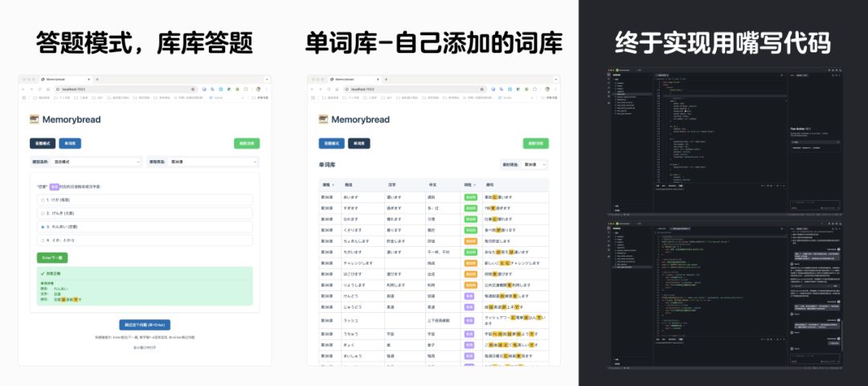Select answer option 2 げんき

tap(145, 213)
